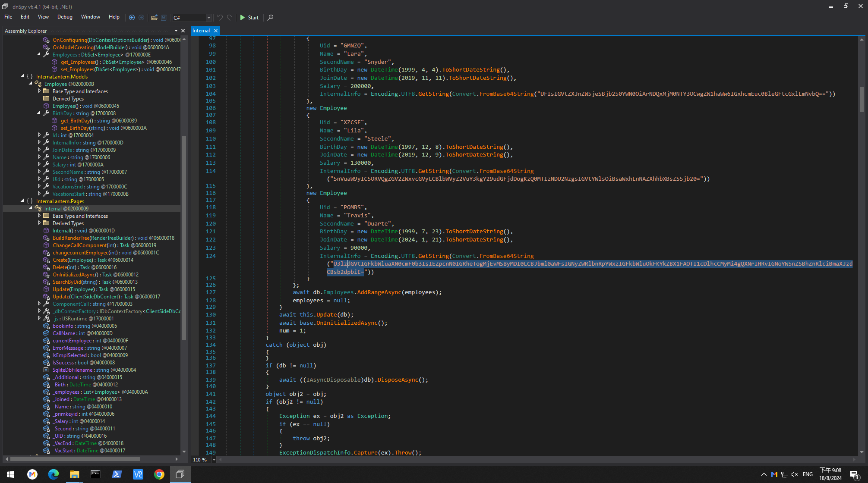The height and width of the screenshot is (483, 868).
Task: Click the Undo arrow in toolbar
Action: [x=220, y=18]
